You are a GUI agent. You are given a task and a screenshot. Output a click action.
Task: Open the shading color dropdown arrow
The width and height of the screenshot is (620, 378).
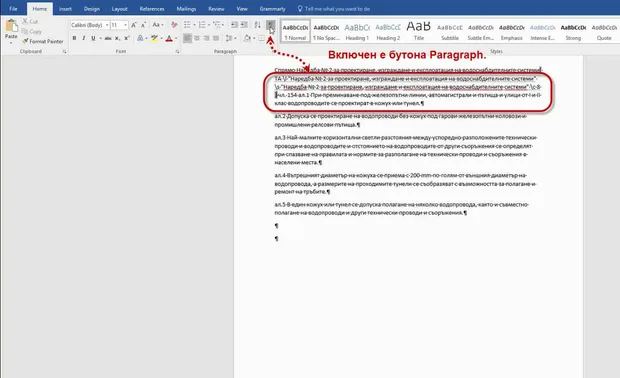[254, 38]
